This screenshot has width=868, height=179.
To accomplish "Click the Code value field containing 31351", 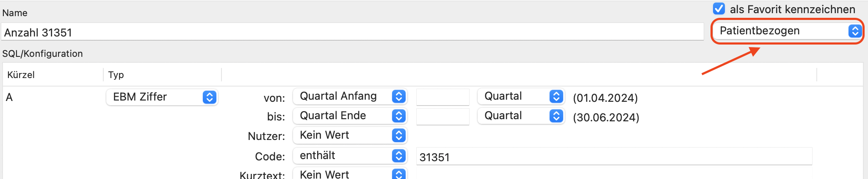I will tap(614, 157).
